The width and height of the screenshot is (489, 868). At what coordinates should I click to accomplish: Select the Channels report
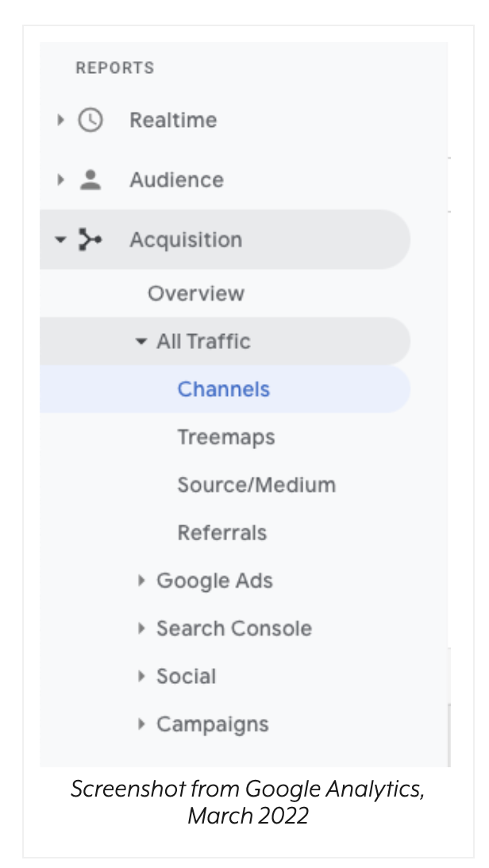(x=224, y=389)
